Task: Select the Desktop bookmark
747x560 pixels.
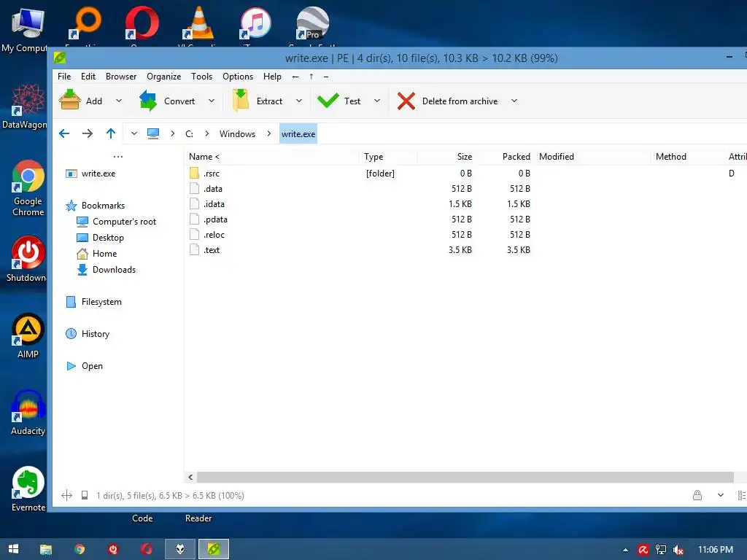Action: [x=108, y=238]
